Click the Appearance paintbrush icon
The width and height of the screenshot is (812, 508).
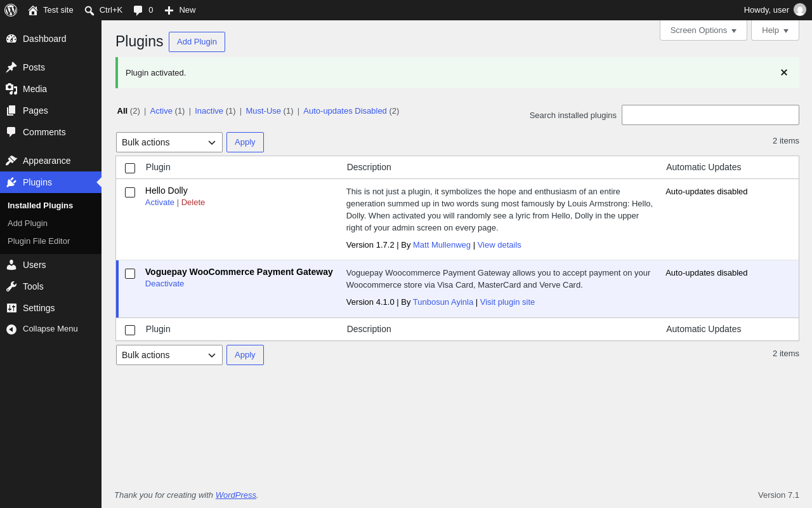pos(11,161)
